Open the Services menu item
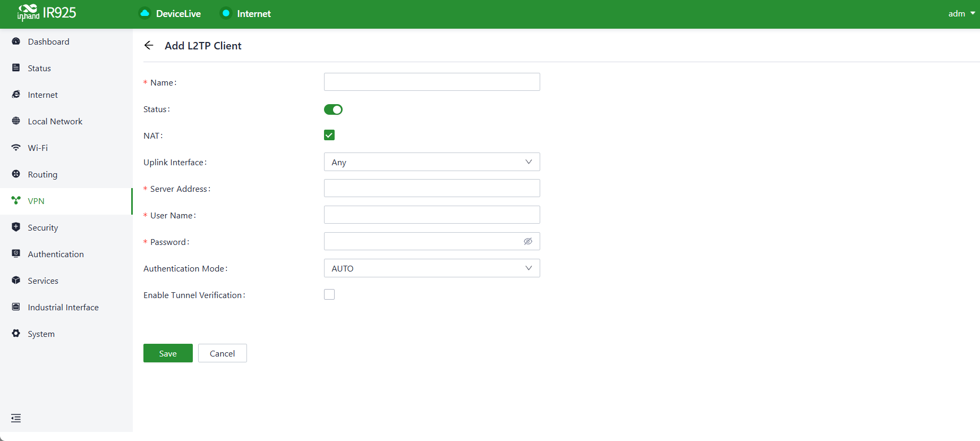 point(66,281)
